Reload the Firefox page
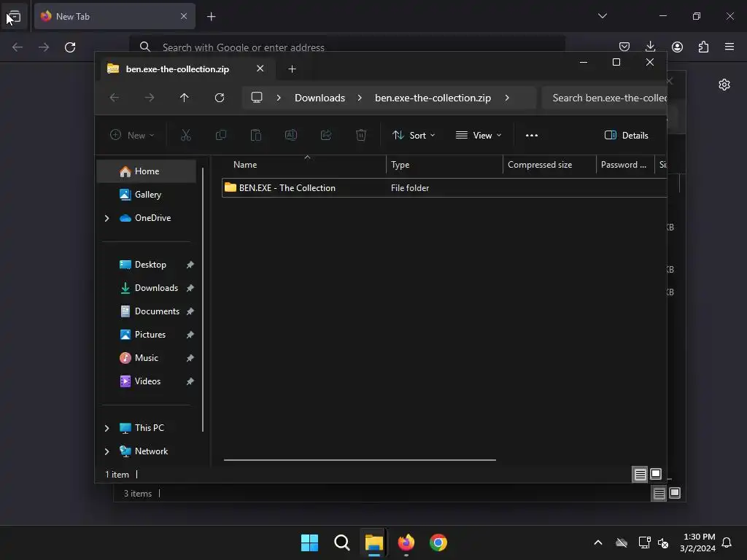 click(x=70, y=47)
